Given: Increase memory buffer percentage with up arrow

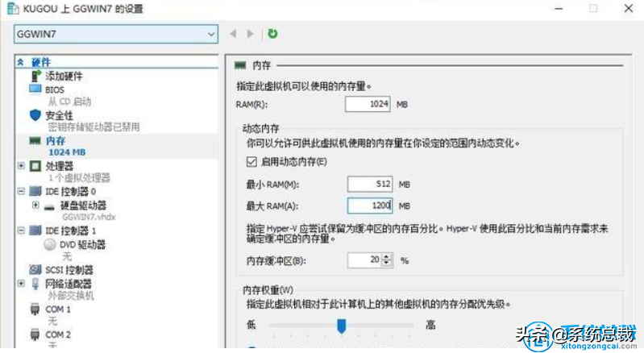Looking at the screenshot, I should [387, 257].
